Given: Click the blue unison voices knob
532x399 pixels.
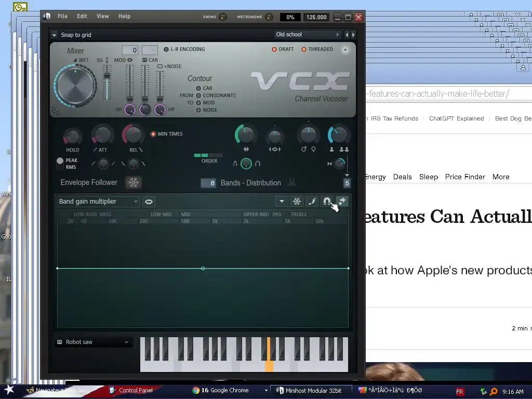Looking at the screenshot, I should click(338, 135).
